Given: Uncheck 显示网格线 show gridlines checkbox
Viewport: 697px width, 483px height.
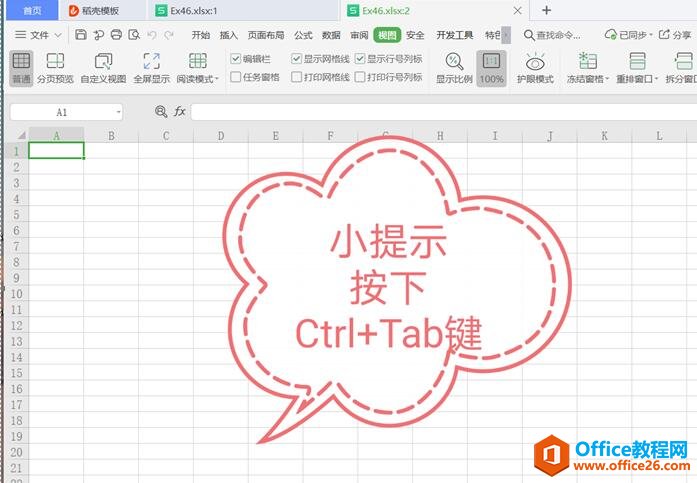Looking at the screenshot, I should pos(296,59).
